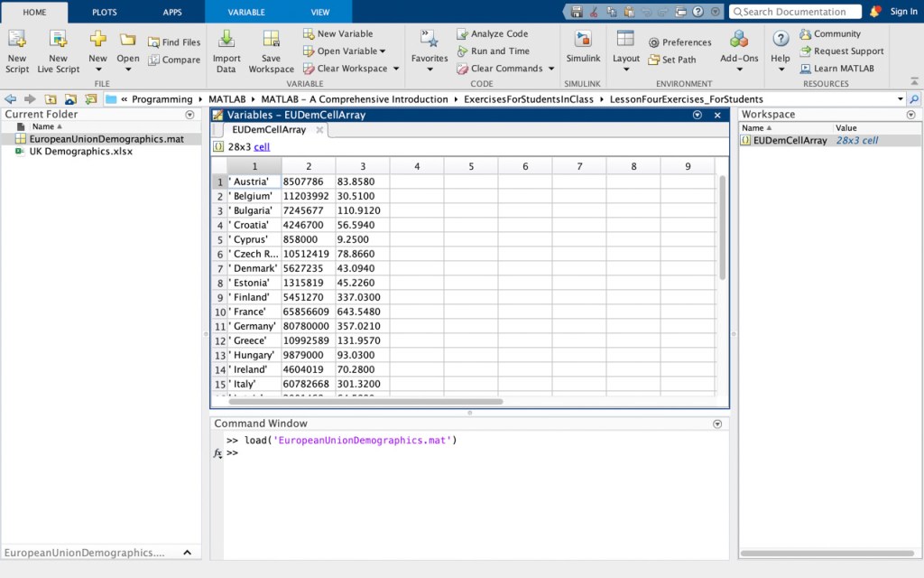This screenshot has width=924, height=578.
Task: Select UK Demographics.xlsx file
Action: pyautogui.click(x=101, y=152)
